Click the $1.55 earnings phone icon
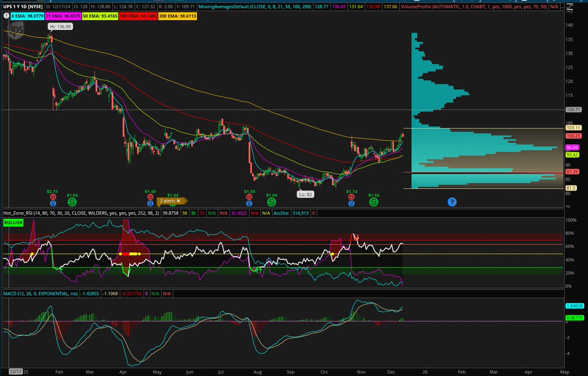The image size is (588, 376). pyautogui.click(x=250, y=196)
